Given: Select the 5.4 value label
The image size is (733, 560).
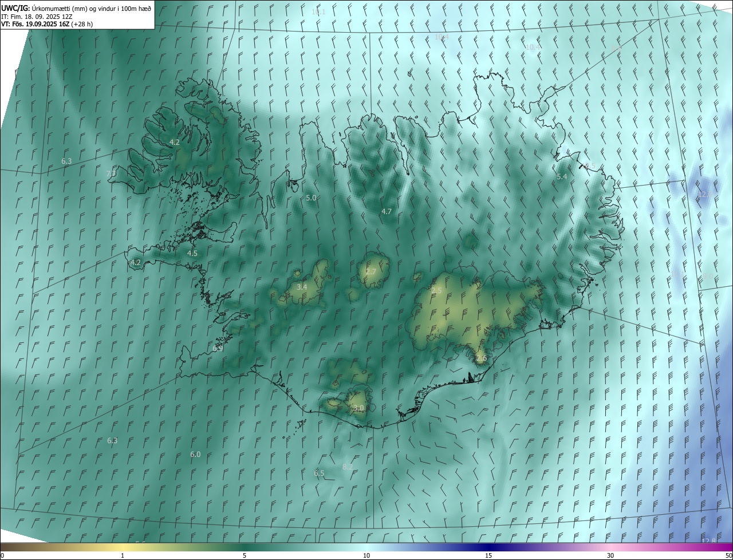Looking at the screenshot, I should (562, 177).
